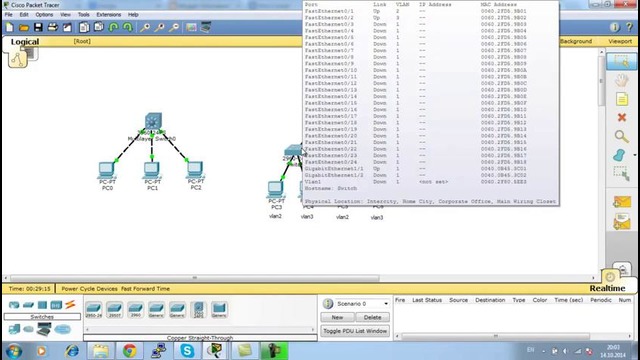The width and height of the screenshot is (640, 360).
Task: Pick the 2950-24 switch model
Action: point(93,309)
